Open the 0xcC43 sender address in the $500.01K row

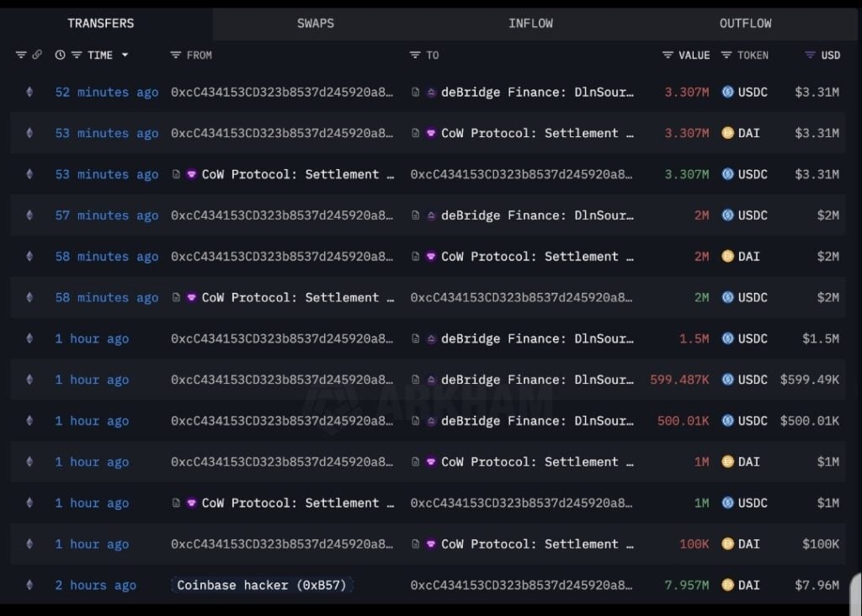click(282, 421)
